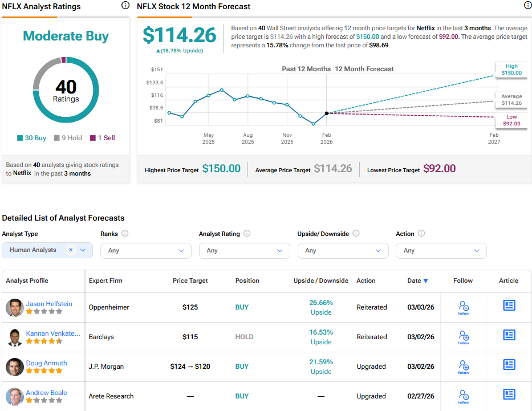Open article for Barclays rating
Screen dimensions: 532x411
(509, 335)
